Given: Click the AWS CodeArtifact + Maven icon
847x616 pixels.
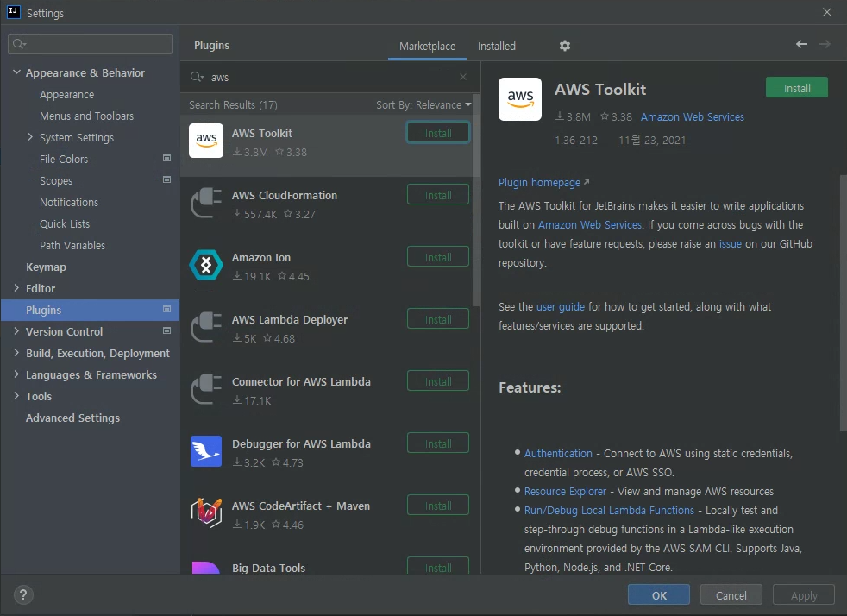Looking at the screenshot, I should point(206,512).
